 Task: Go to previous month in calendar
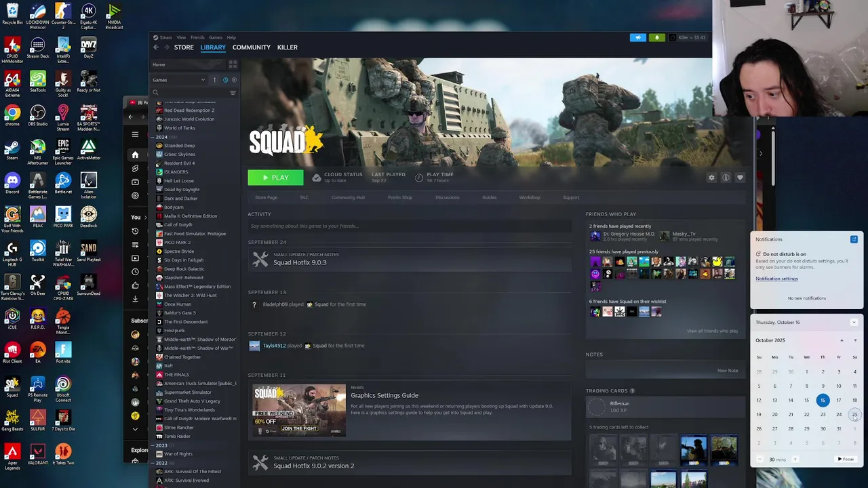tap(842, 340)
